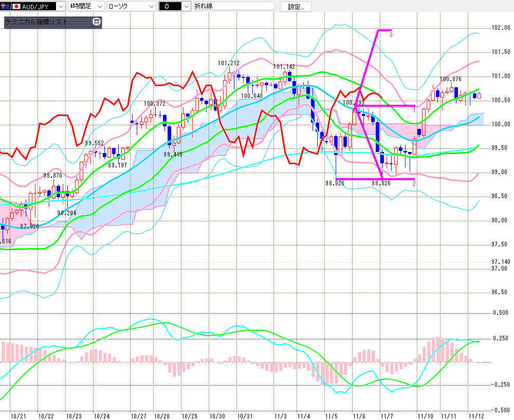Select the magenta line endpoint labeled 1
Image resolution: width=514 pixels, height=420 pixels.
coord(414,110)
